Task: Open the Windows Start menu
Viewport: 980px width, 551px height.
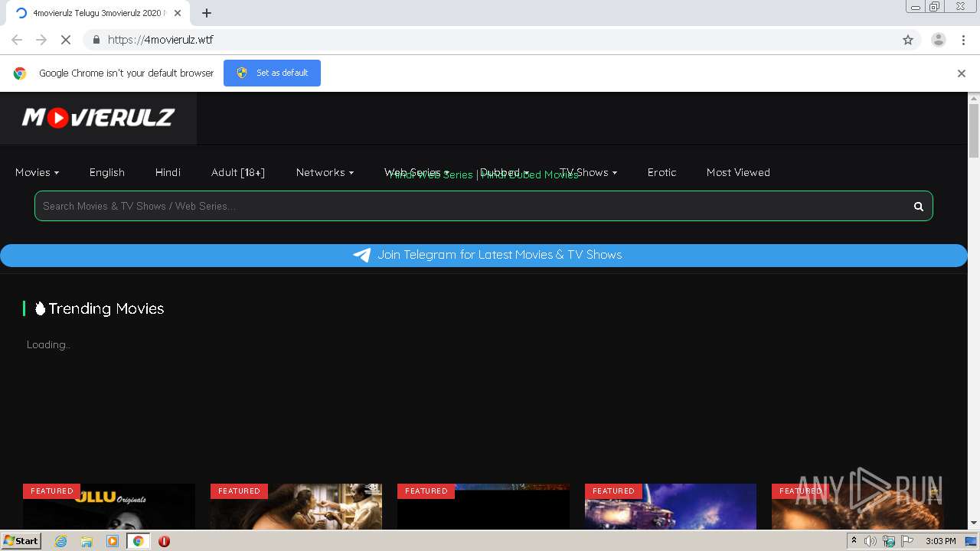Action: point(21,541)
